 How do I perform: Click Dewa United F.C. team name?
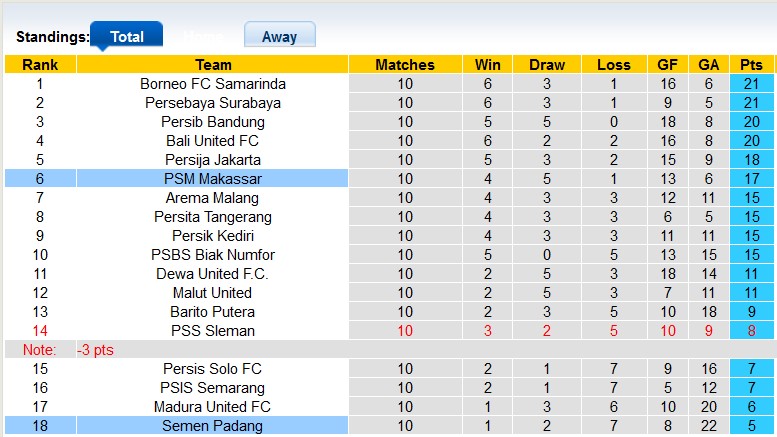point(212,274)
